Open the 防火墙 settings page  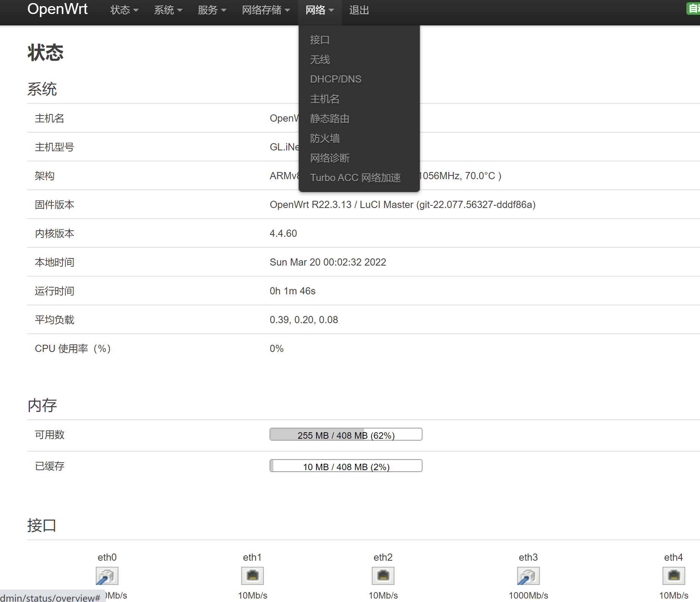[x=325, y=138]
